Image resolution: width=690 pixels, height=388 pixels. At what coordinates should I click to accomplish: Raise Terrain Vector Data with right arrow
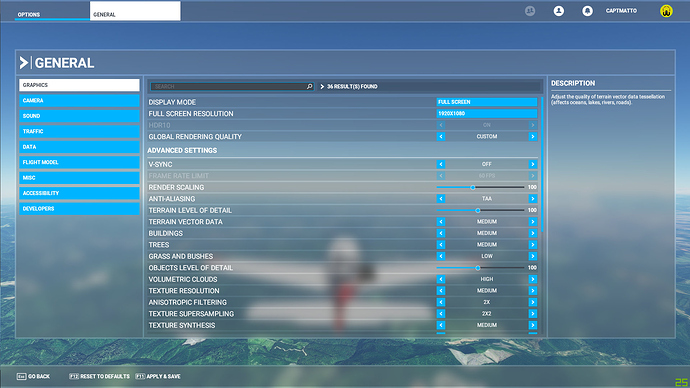(x=532, y=222)
